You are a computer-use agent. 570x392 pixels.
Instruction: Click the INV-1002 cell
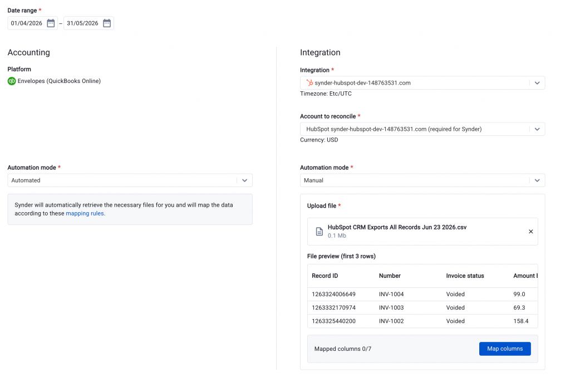tap(391, 321)
